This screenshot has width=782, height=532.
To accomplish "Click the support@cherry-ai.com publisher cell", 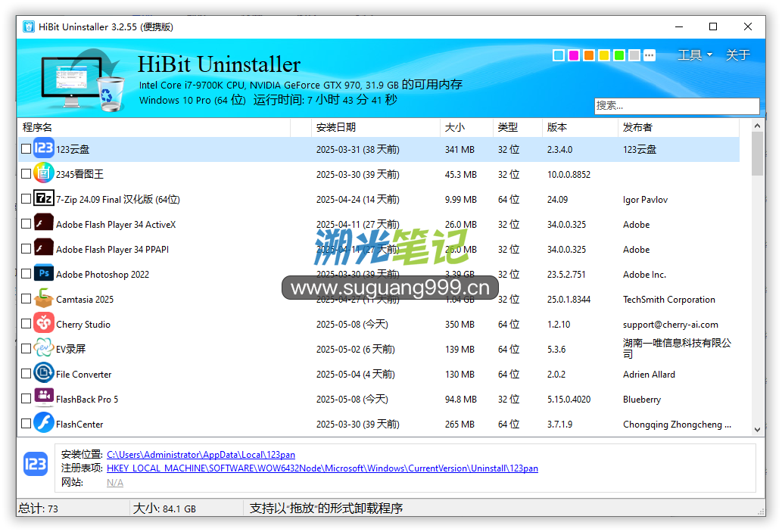I will click(x=670, y=325).
